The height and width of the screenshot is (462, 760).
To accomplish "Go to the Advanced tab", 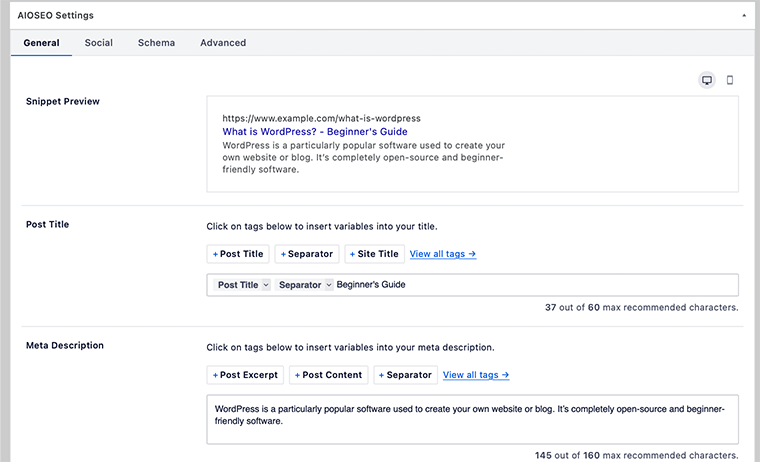I will click(223, 43).
